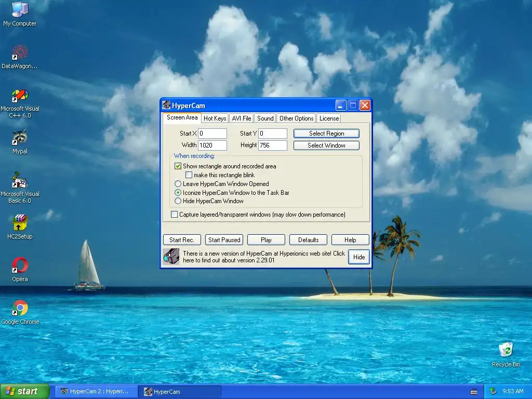Open the AVI File tab
This screenshot has height=399, width=532.
coord(241,118)
